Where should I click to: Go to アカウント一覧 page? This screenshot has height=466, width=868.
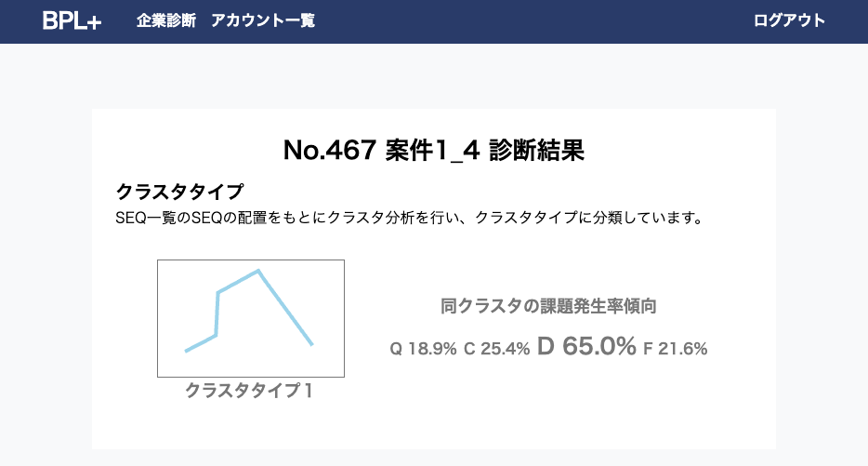pos(263,20)
